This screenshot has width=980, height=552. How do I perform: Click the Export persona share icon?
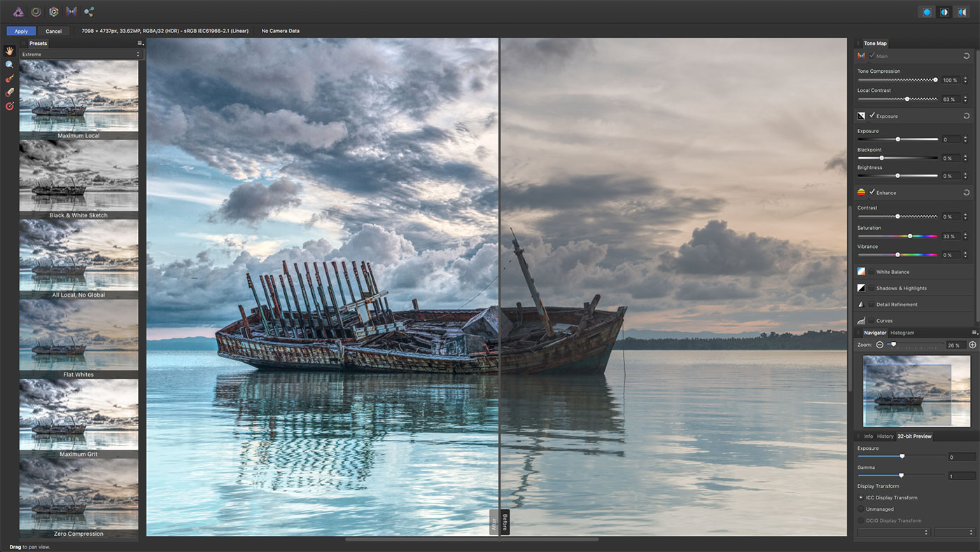coord(89,12)
